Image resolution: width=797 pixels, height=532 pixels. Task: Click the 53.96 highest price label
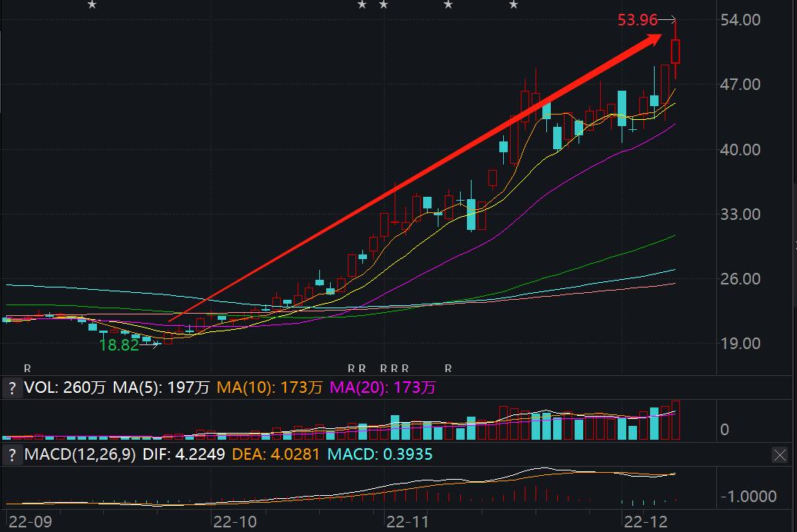[x=638, y=19]
